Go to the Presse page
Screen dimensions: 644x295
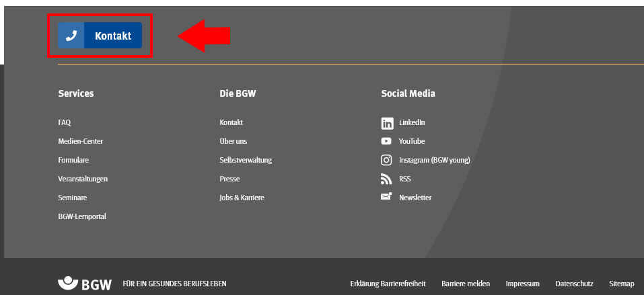coord(229,179)
